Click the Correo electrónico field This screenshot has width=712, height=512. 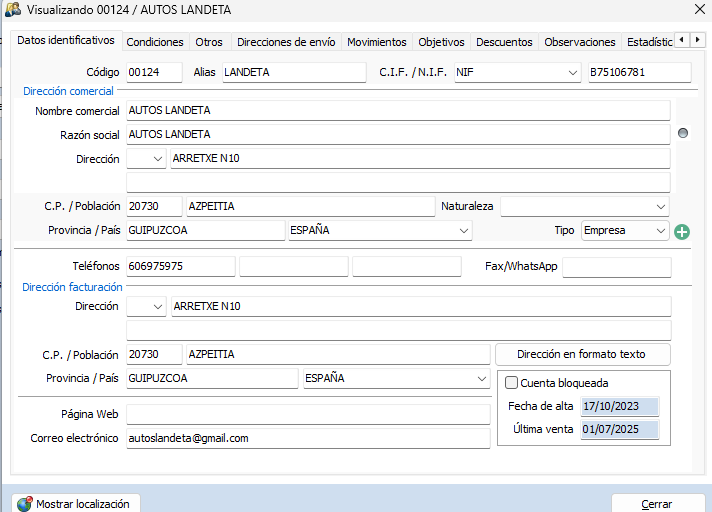tap(307, 438)
